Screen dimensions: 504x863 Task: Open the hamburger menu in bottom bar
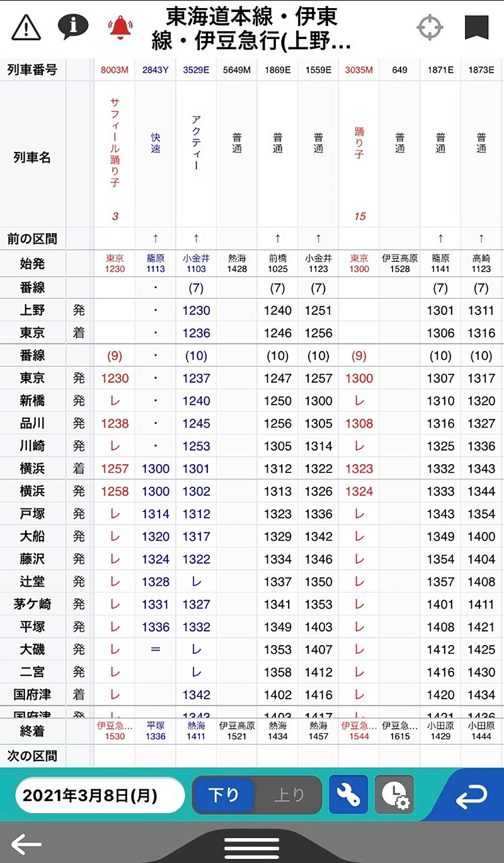pyautogui.click(x=252, y=847)
